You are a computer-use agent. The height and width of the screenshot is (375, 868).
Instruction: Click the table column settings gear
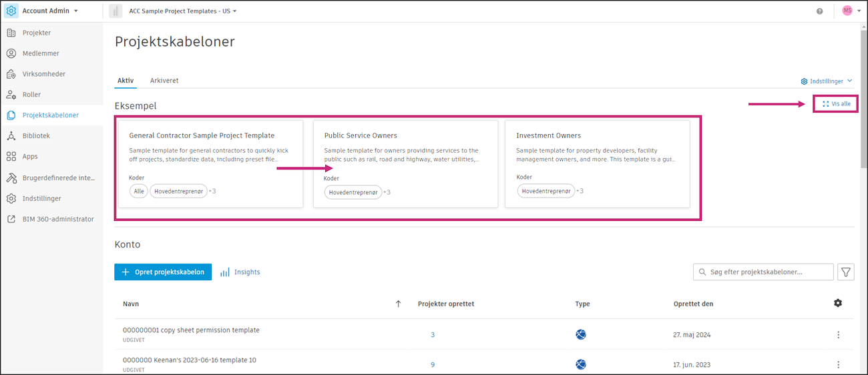tap(838, 304)
